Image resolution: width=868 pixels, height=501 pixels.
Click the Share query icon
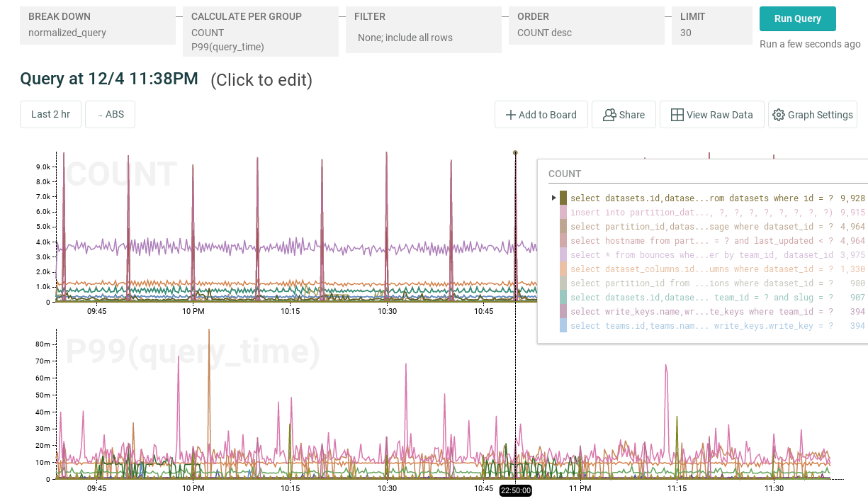click(x=624, y=114)
